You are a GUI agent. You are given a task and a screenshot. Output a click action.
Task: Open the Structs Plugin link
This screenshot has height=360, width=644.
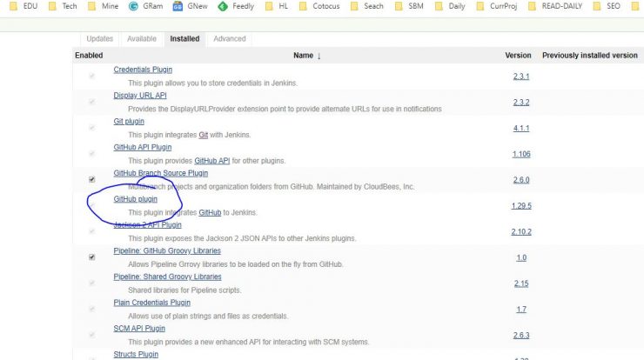[136, 354]
